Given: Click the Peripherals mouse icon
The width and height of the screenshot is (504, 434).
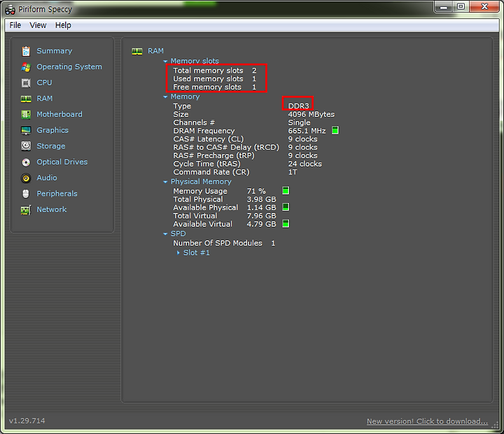Looking at the screenshot, I should 26,193.
